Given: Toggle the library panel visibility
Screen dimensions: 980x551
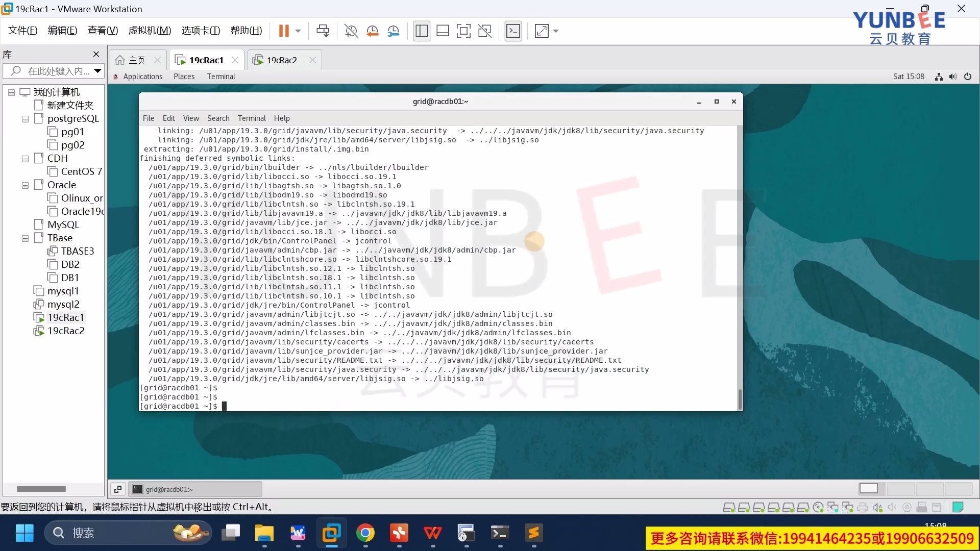Looking at the screenshot, I should point(421,31).
